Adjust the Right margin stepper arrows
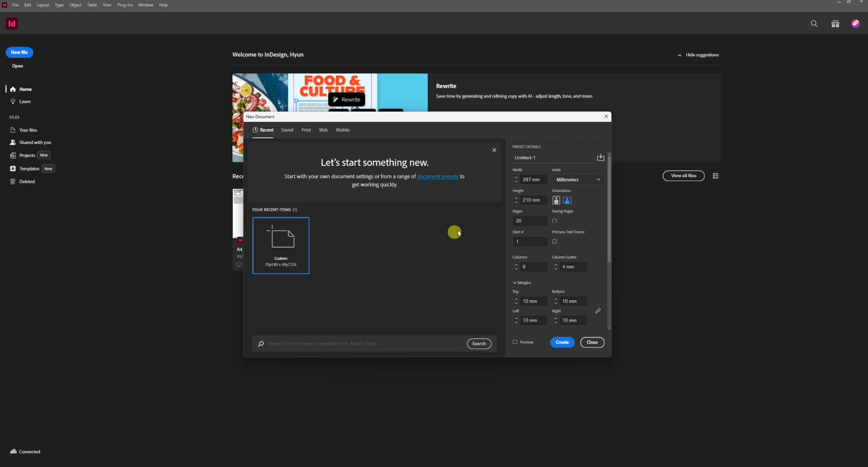 point(556,321)
